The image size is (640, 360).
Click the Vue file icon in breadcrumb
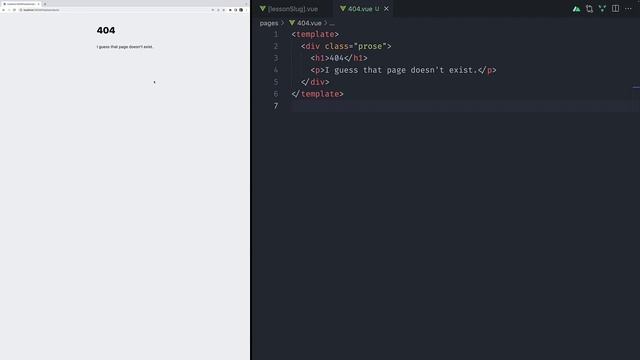[x=292, y=23]
